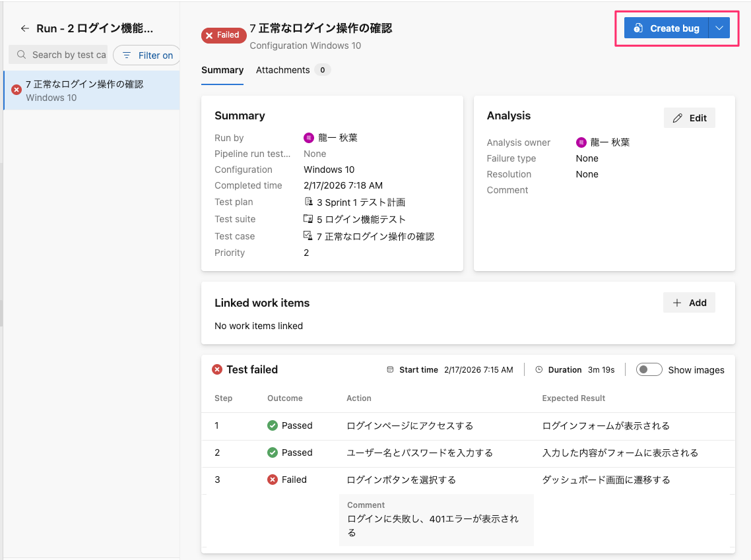Image resolution: width=751 pixels, height=560 pixels.
Task: Click the Search by test case field
Action: pos(68,55)
